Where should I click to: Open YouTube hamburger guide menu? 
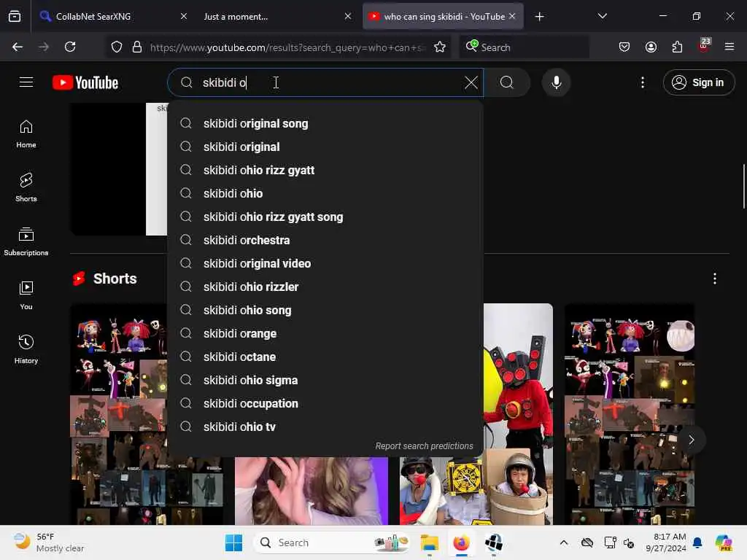point(26,82)
